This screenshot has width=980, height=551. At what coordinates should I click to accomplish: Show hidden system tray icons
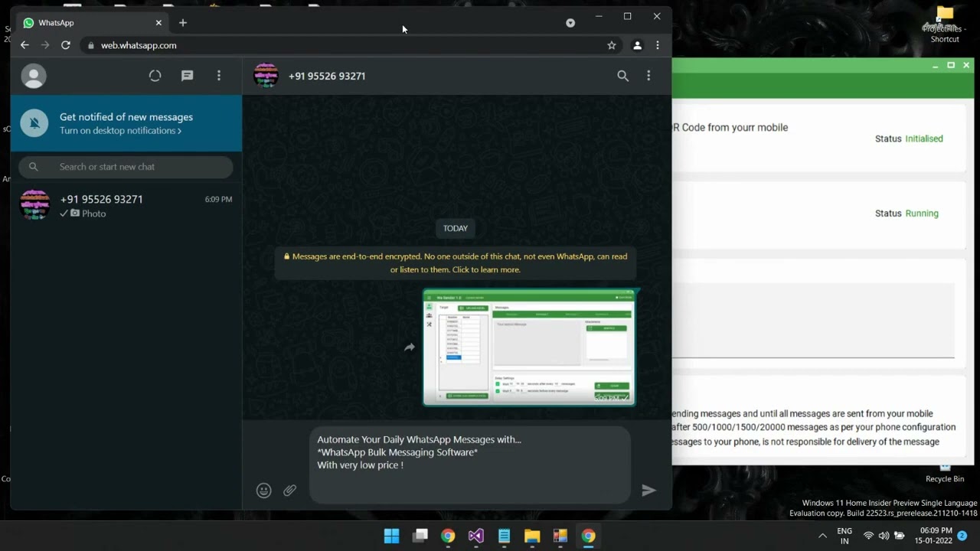(823, 536)
